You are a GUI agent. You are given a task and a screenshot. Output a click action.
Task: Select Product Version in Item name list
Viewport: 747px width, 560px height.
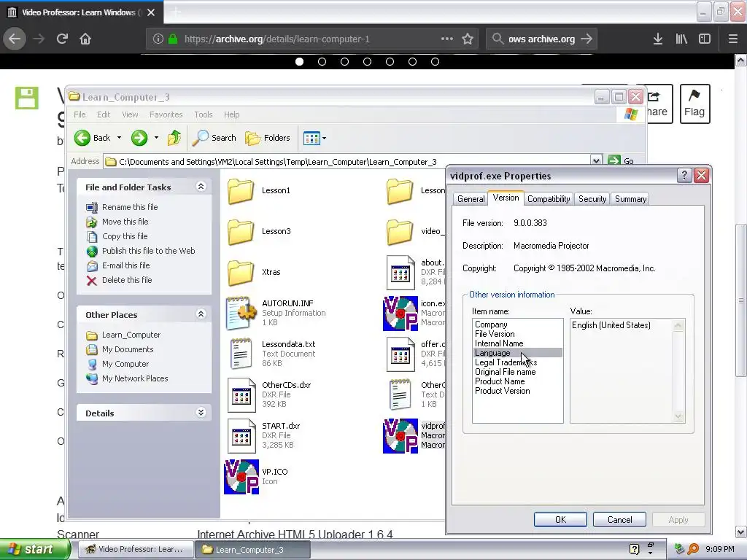(x=502, y=391)
